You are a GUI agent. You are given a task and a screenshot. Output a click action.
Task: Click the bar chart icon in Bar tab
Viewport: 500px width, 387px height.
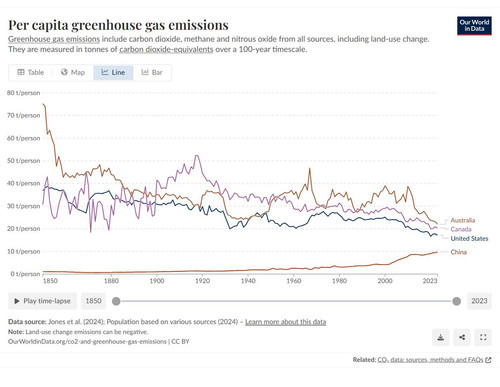click(x=145, y=72)
